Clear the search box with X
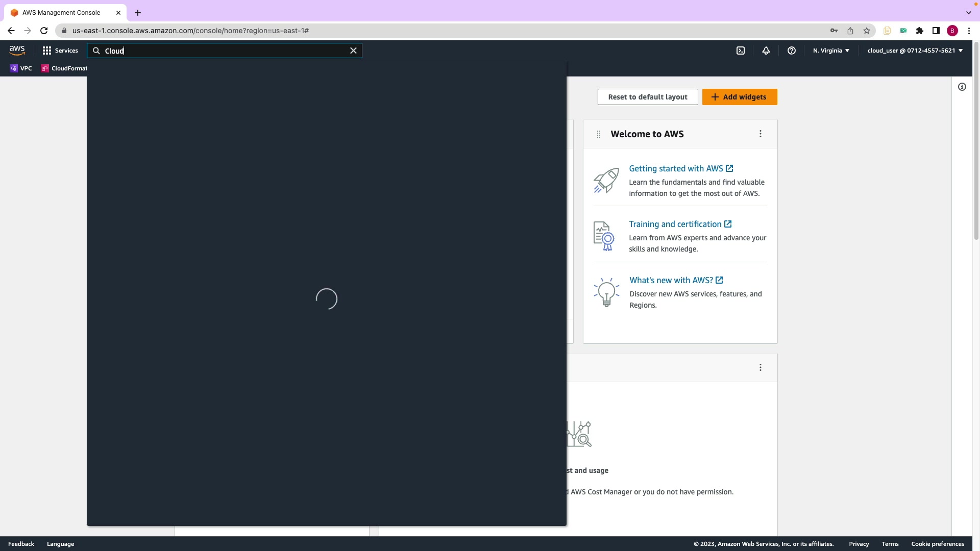This screenshot has height=551, width=980. coord(353,51)
